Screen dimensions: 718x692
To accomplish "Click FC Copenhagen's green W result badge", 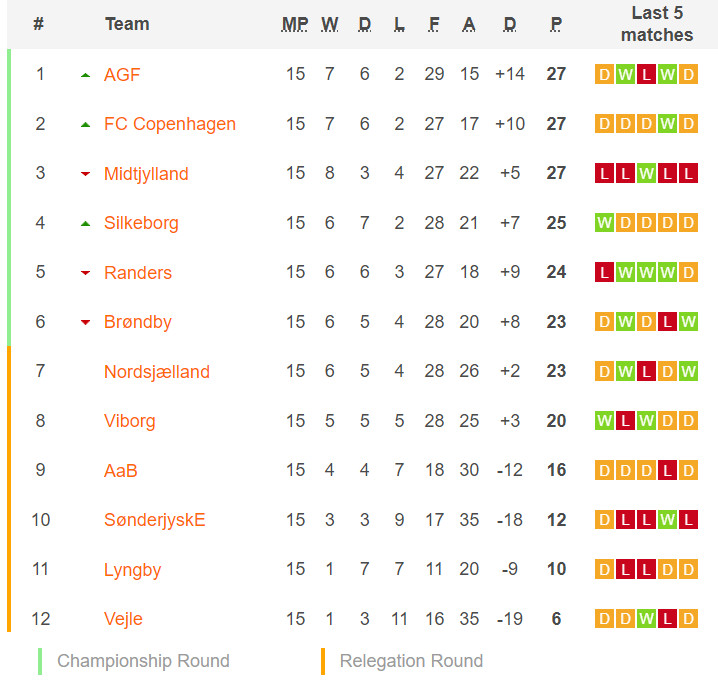I will [x=667, y=124].
